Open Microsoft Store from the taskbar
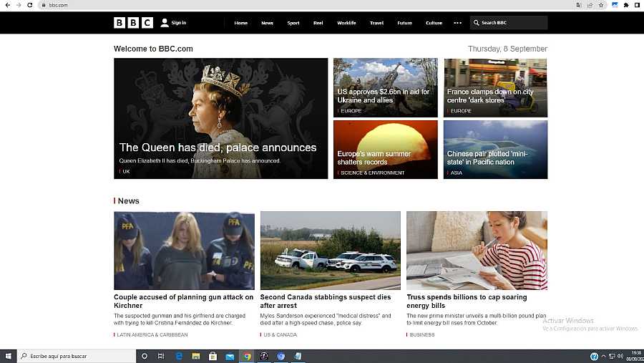 click(x=213, y=356)
